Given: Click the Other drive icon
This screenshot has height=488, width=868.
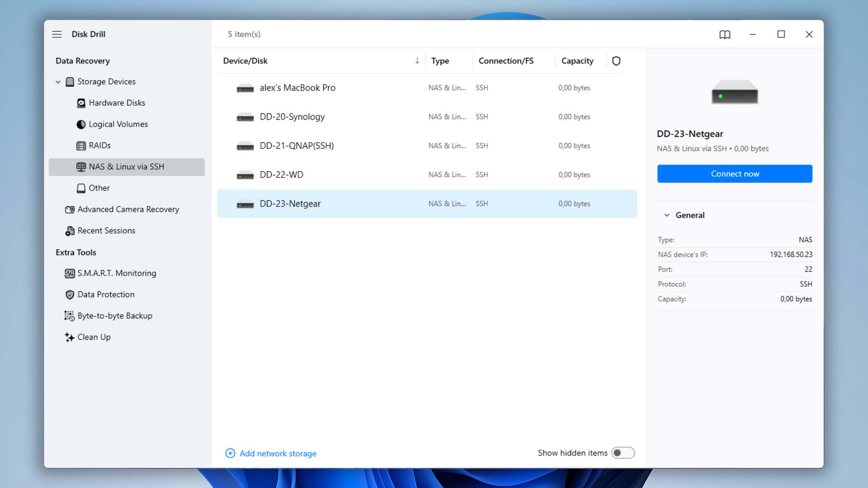Looking at the screenshot, I should [81, 188].
